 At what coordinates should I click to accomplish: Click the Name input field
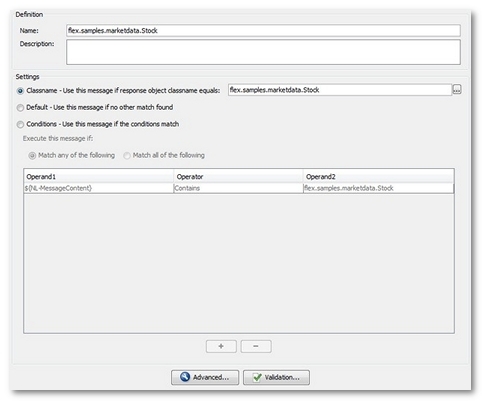(263, 31)
